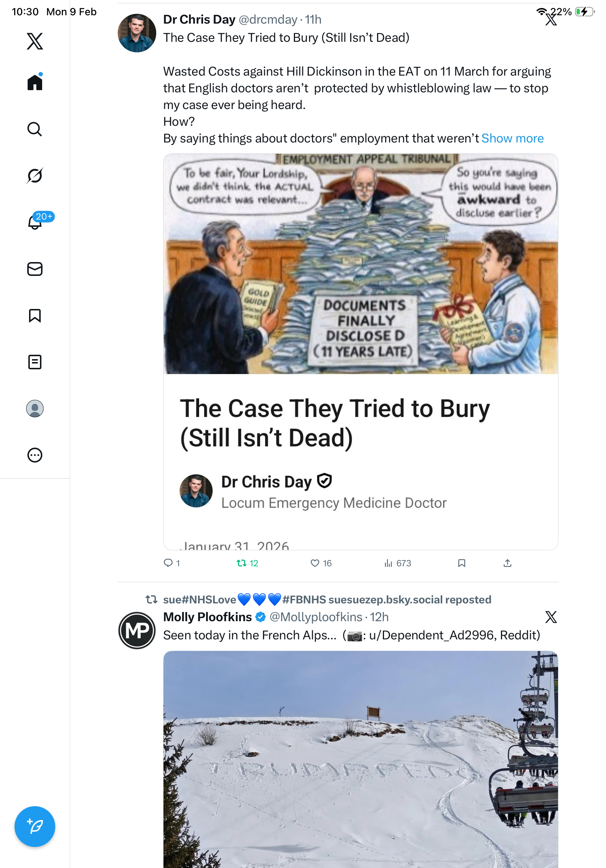
Task: Open the Lists icon in sidebar
Action: click(35, 362)
